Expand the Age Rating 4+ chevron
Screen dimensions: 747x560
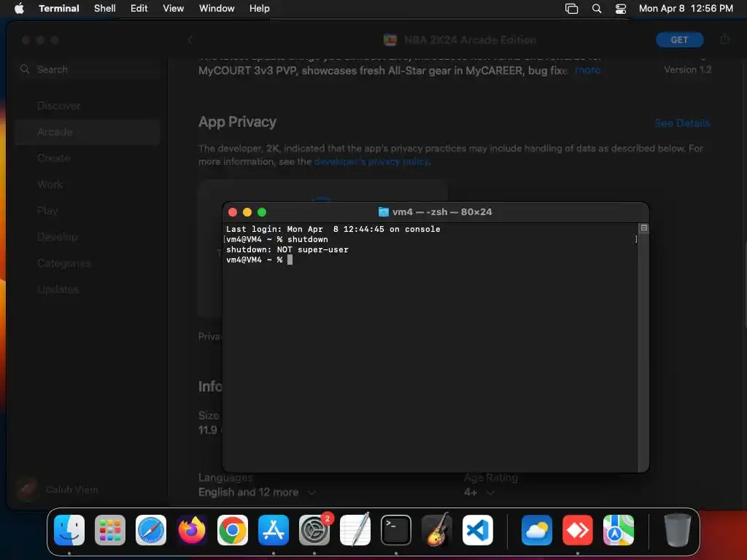tap(490, 492)
